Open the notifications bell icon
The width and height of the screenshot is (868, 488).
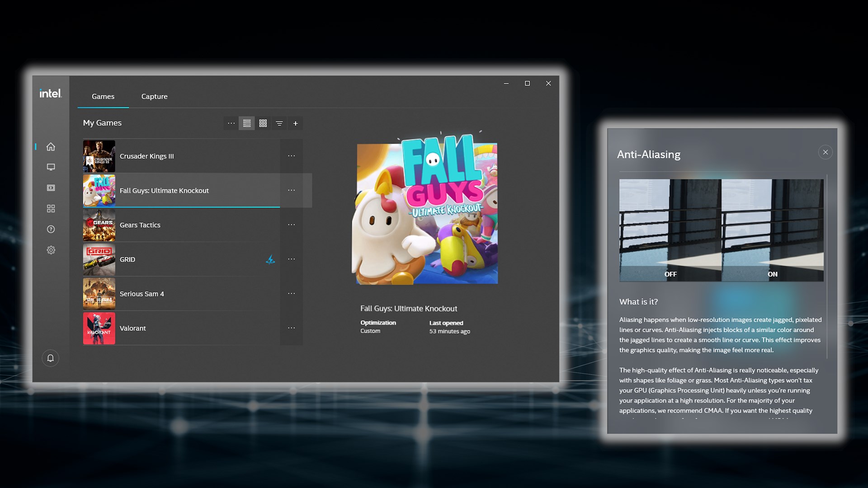click(51, 358)
